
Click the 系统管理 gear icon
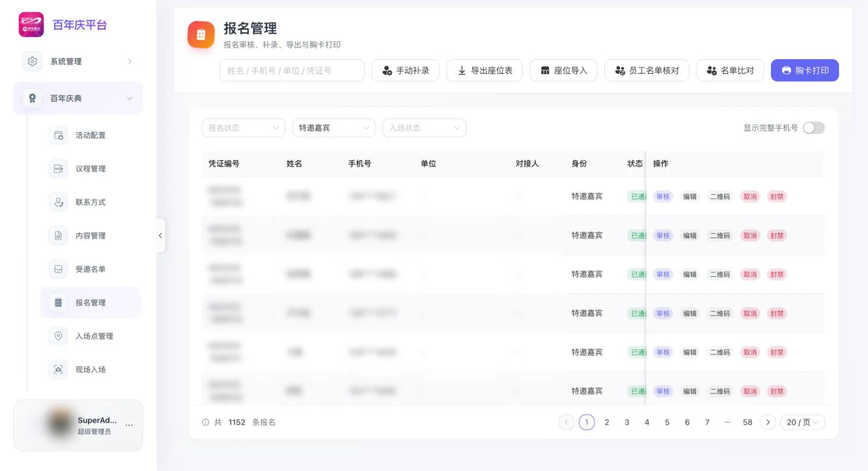point(33,61)
